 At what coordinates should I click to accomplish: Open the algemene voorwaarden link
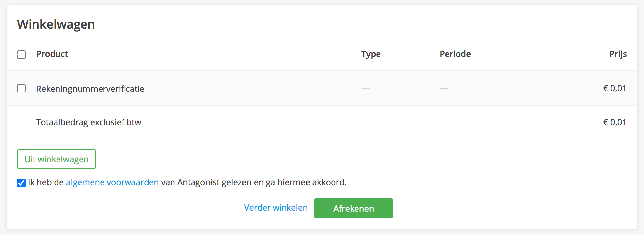(112, 182)
